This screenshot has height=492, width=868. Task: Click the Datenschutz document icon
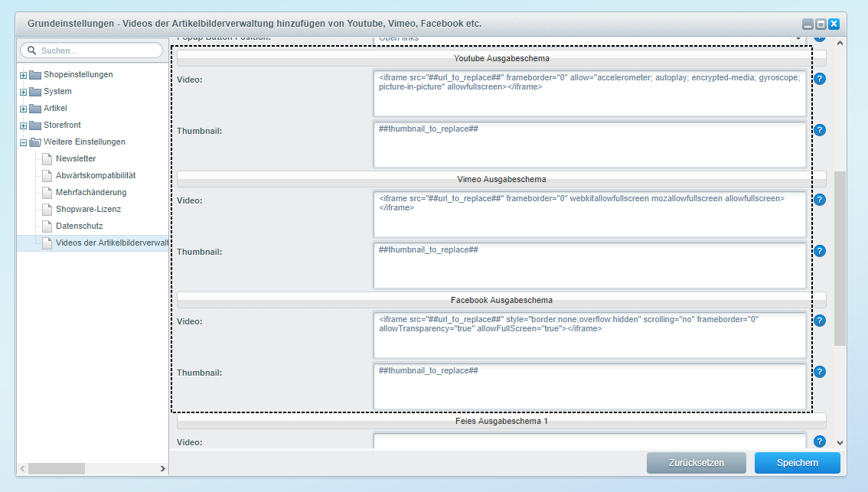pos(47,226)
